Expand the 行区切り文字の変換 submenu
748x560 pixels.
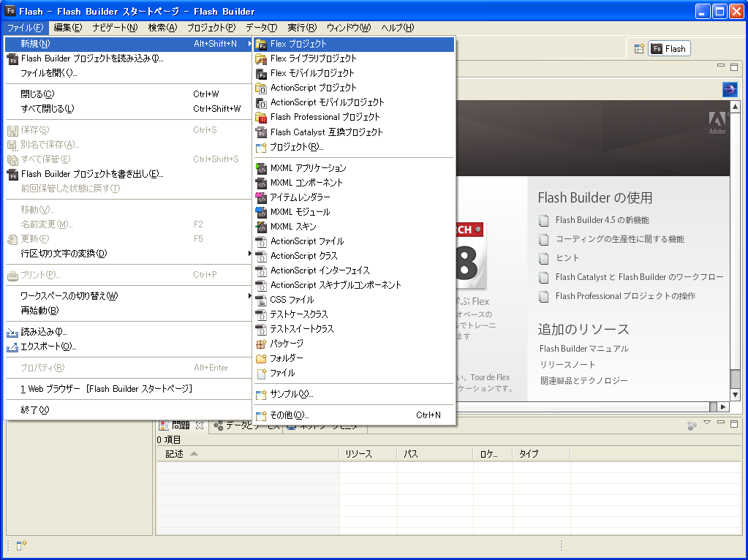pyautogui.click(x=129, y=254)
